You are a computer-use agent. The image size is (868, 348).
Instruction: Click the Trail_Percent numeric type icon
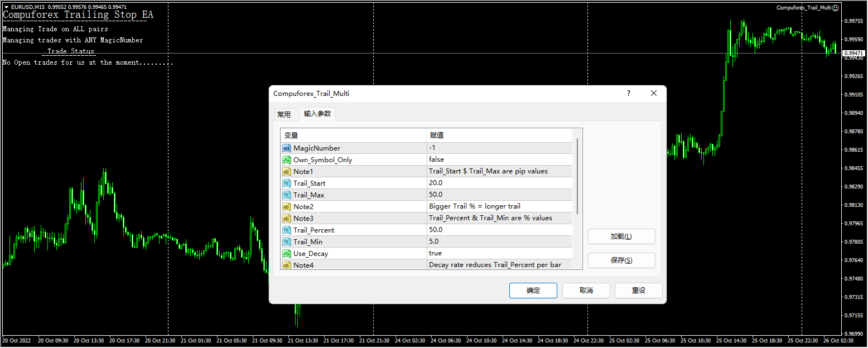click(286, 230)
